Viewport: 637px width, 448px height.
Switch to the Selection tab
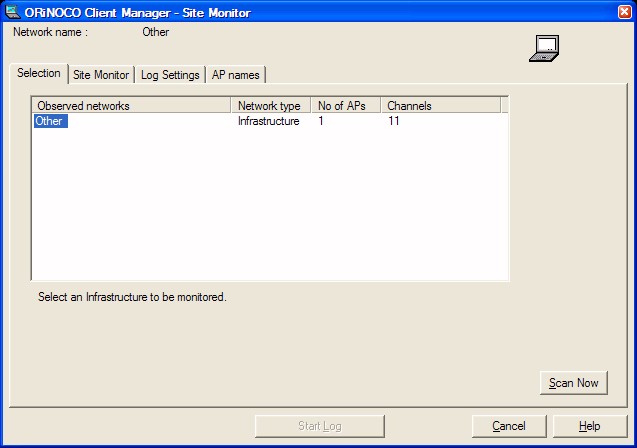point(39,74)
